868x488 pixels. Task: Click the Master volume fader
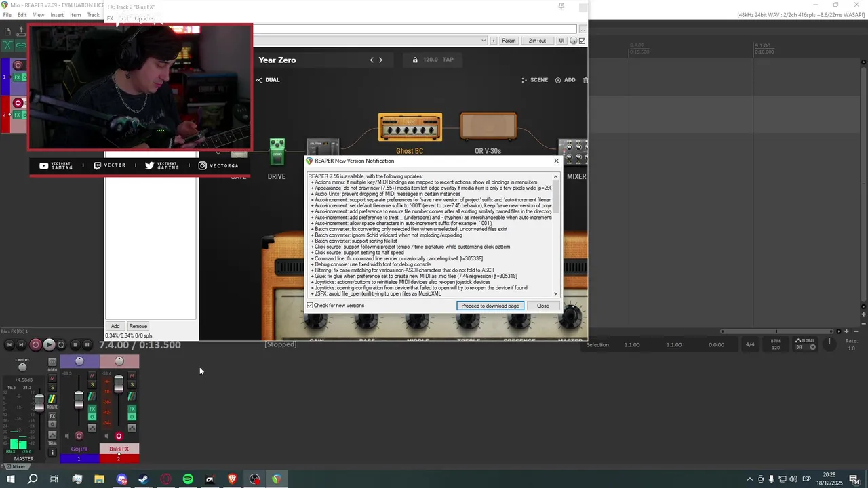tap(39, 403)
